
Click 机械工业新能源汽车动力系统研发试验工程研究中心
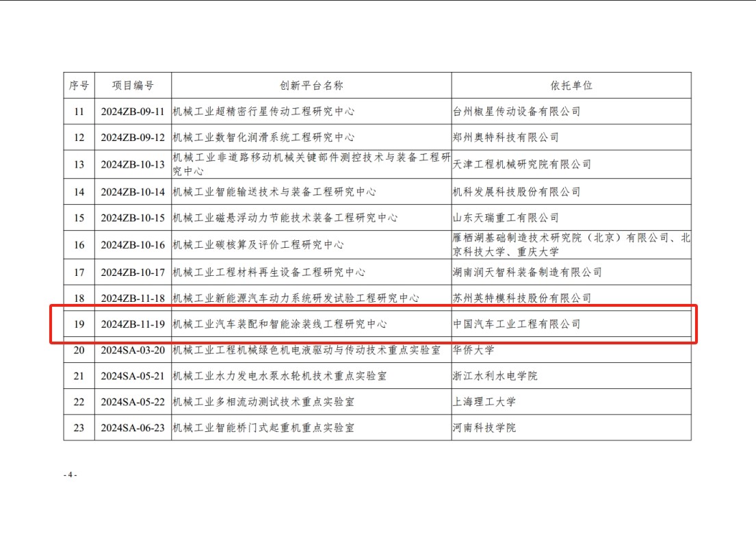click(x=296, y=298)
